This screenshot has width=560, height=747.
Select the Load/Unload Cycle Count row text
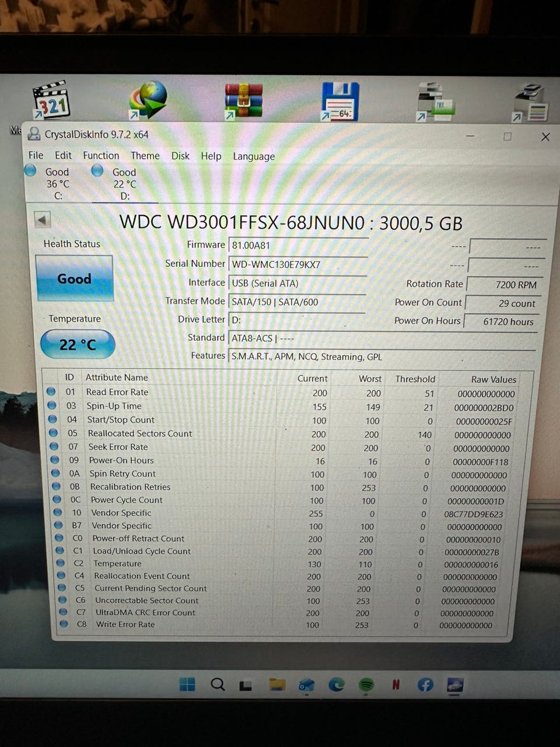tap(142, 551)
